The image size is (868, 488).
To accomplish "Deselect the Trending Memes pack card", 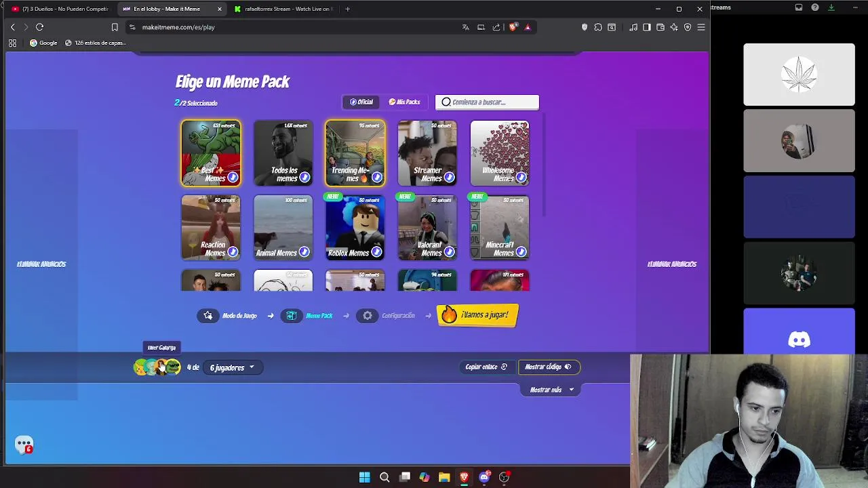I will (x=355, y=153).
